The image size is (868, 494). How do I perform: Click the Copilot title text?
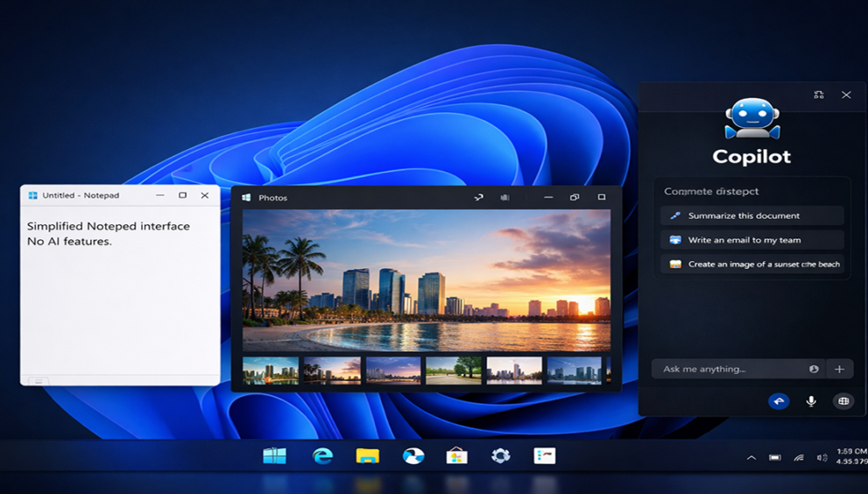[752, 157]
